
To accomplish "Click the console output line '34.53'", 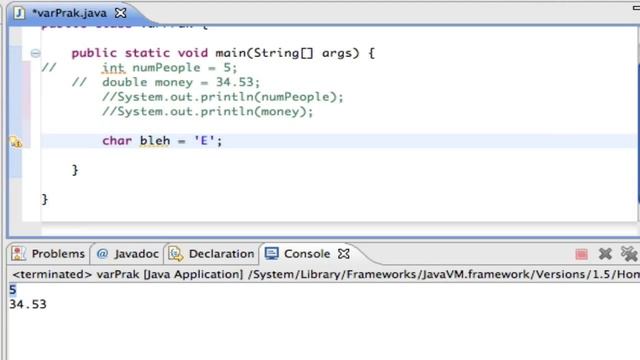I will [x=28, y=304].
